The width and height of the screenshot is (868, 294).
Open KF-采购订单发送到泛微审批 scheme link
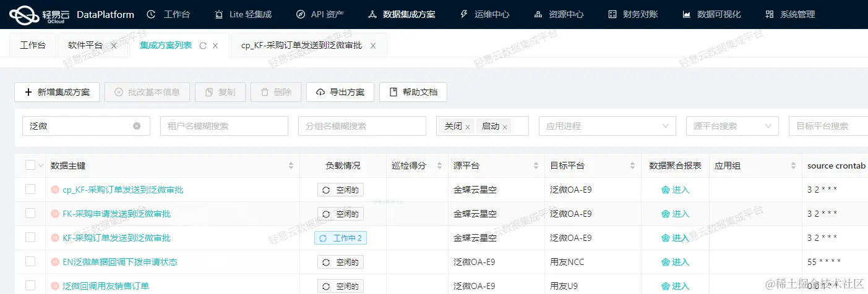click(117, 238)
